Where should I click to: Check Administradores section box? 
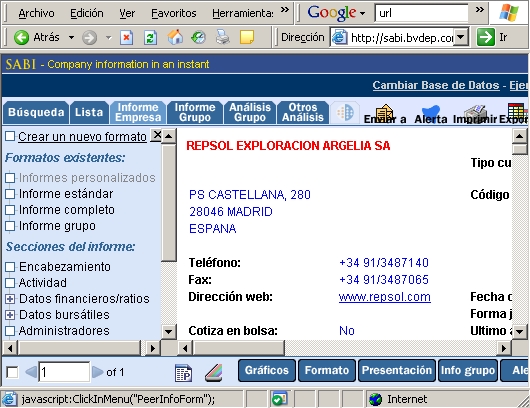pyautogui.click(x=10, y=331)
